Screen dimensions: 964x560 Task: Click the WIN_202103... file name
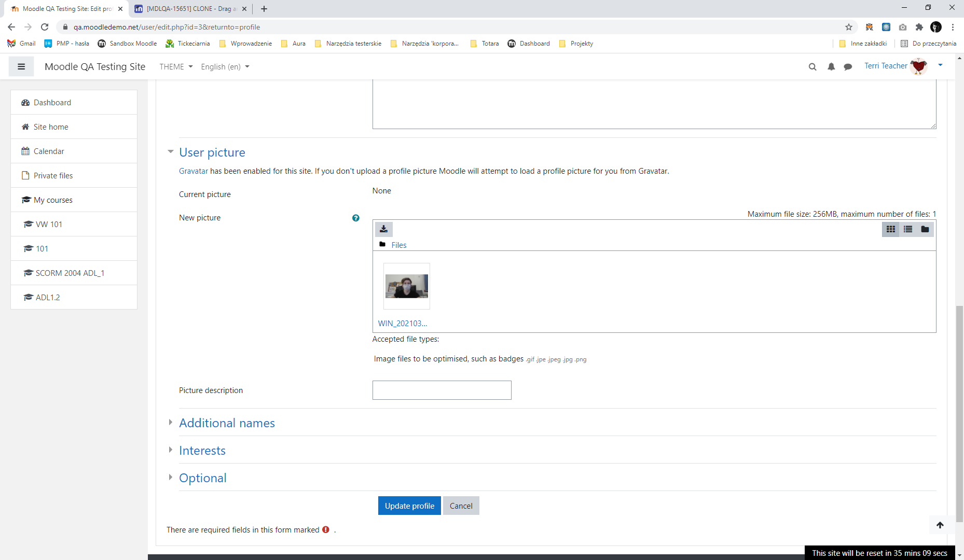point(403,323)
